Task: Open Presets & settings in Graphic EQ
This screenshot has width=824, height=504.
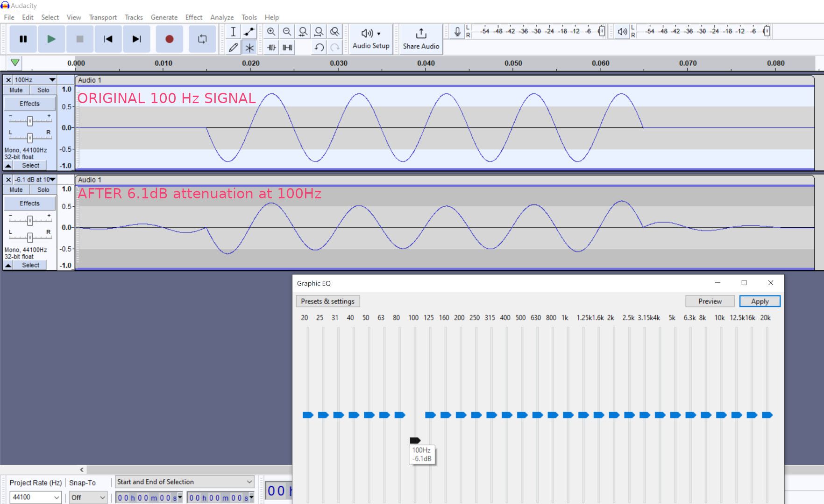Action: pyautogui.click(x=328, y=301)
